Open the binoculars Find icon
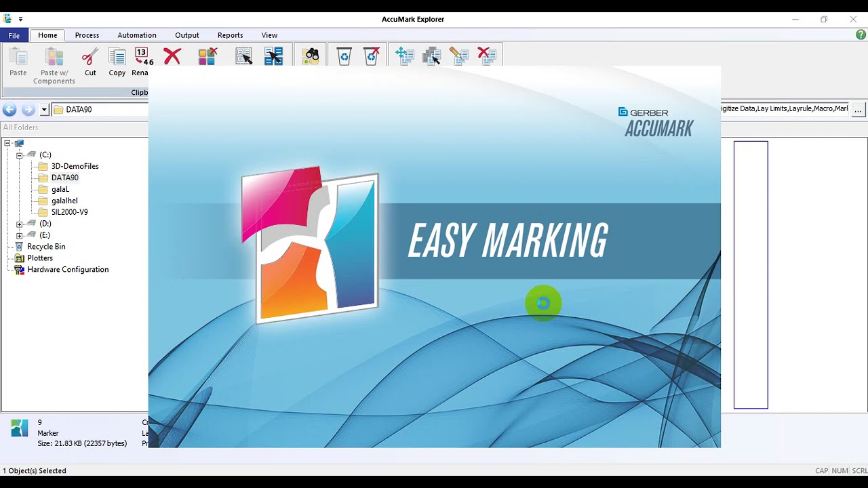This screenshot has width=868, height=488. pyautogui.click(x=311, y=56)
